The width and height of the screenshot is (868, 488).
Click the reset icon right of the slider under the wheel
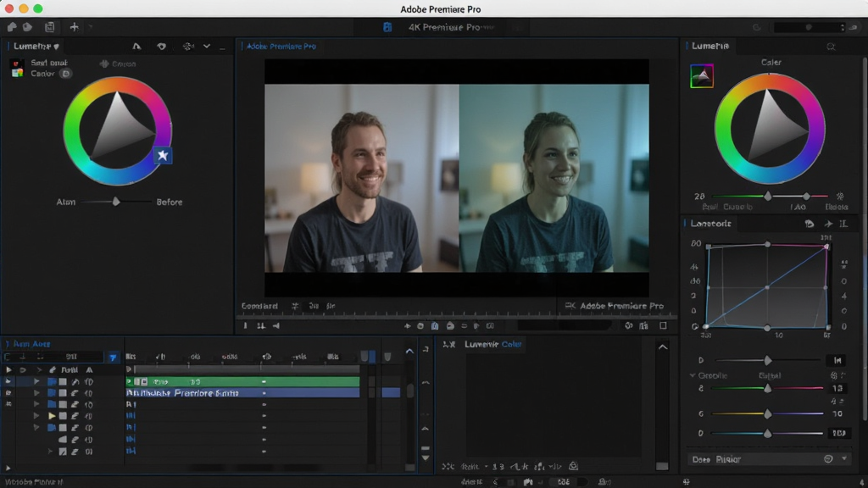pos(840,196)
